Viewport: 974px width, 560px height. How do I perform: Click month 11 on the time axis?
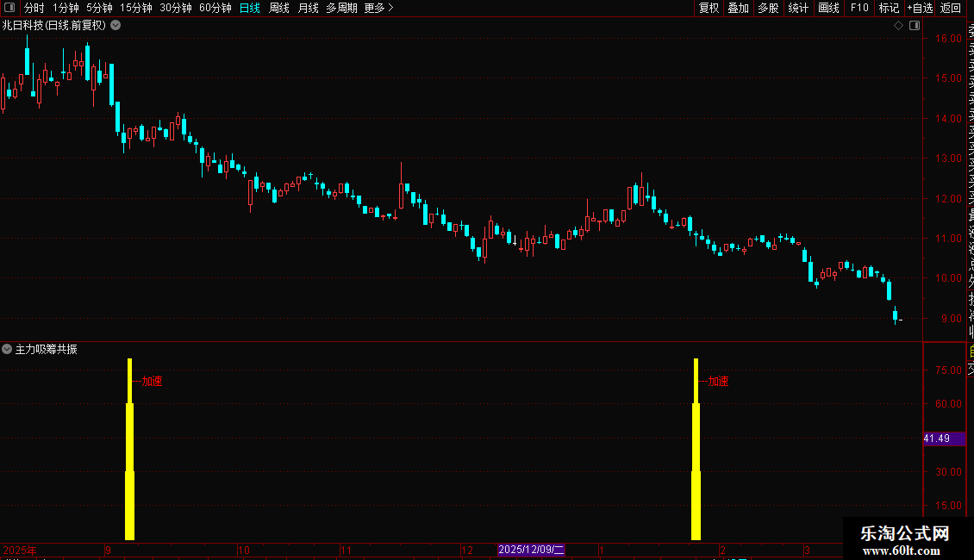point(346,550)
